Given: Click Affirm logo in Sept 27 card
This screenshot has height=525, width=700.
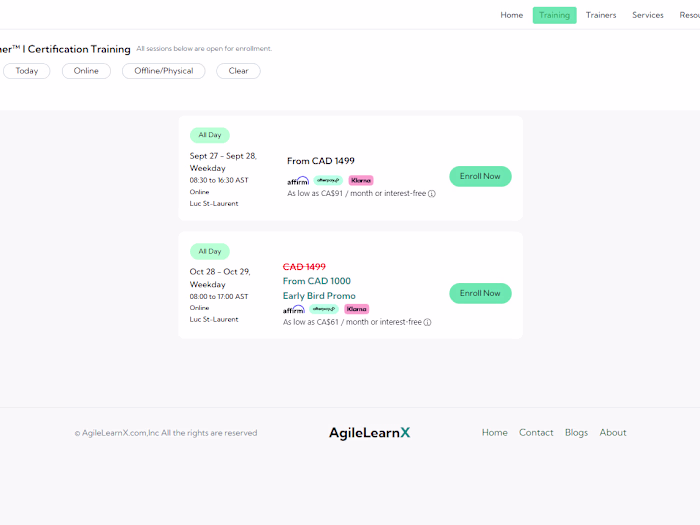Looking at the screenshot, I should click(x=298, y=181).
